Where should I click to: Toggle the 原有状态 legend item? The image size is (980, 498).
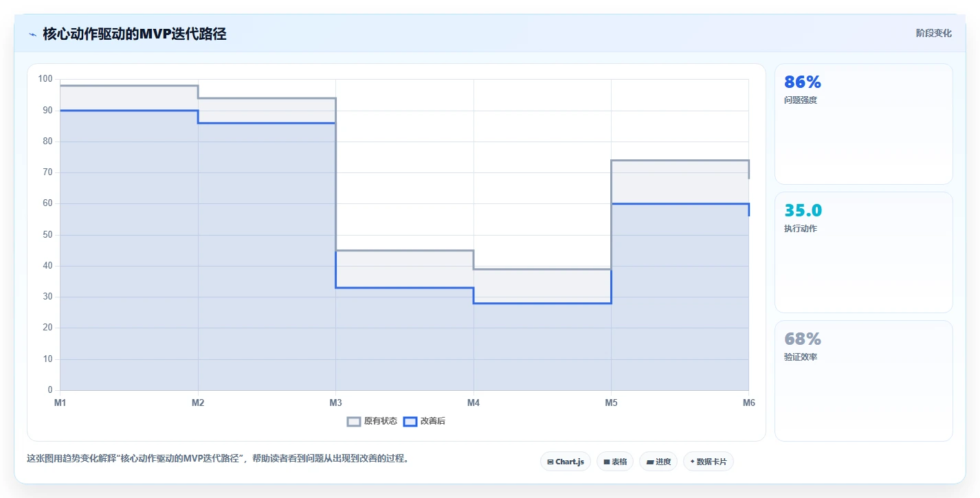[372, 421]
